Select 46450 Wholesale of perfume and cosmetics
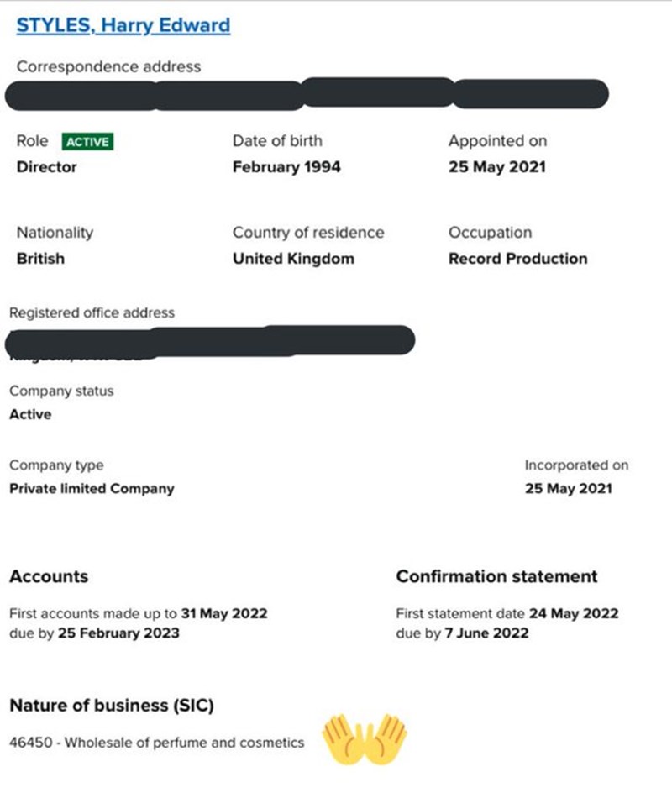 pos(157,743)
